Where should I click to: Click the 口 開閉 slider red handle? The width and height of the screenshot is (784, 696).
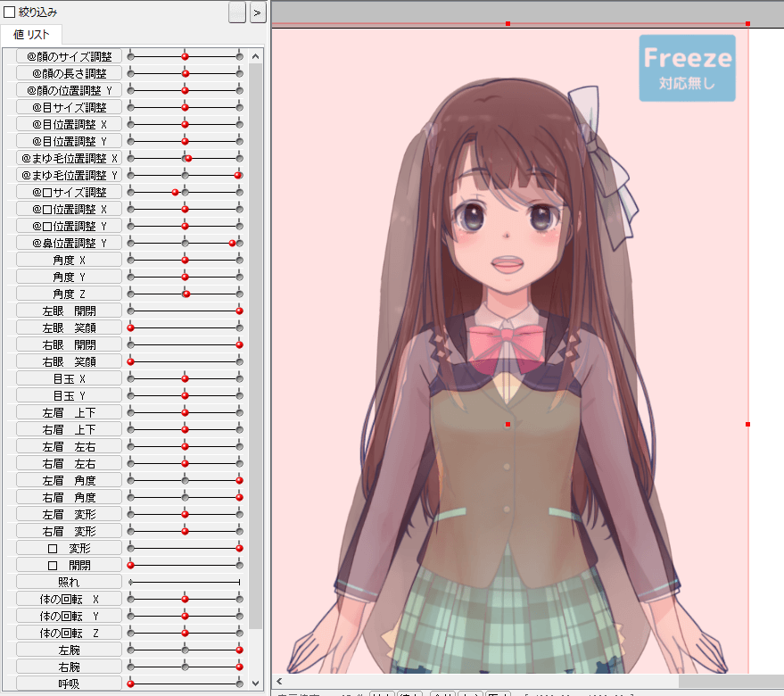131,566
